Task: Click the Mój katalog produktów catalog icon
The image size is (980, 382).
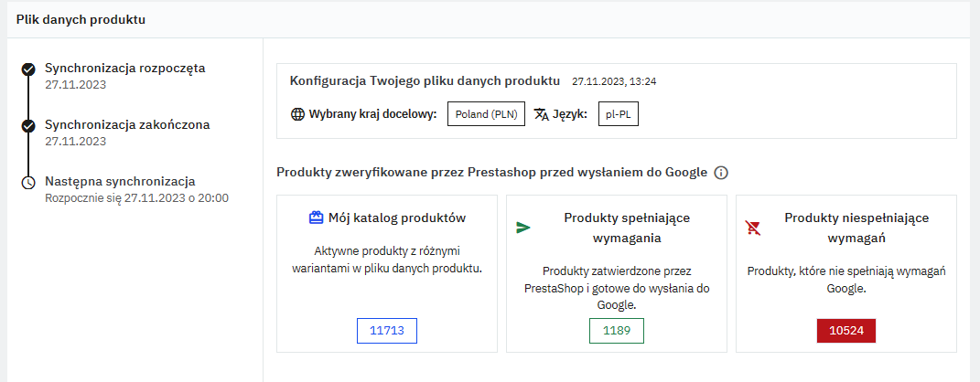Action: pos(316,218)
